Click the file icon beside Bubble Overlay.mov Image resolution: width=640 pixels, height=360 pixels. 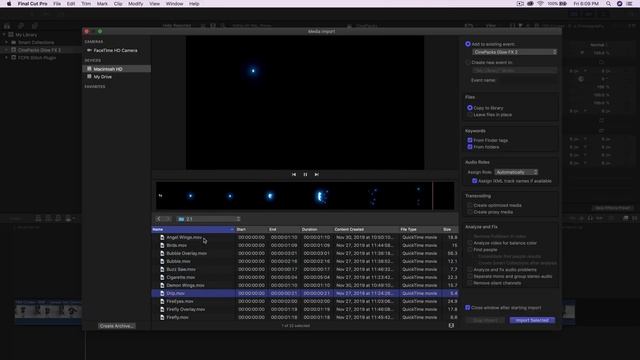tap(162, 253)
